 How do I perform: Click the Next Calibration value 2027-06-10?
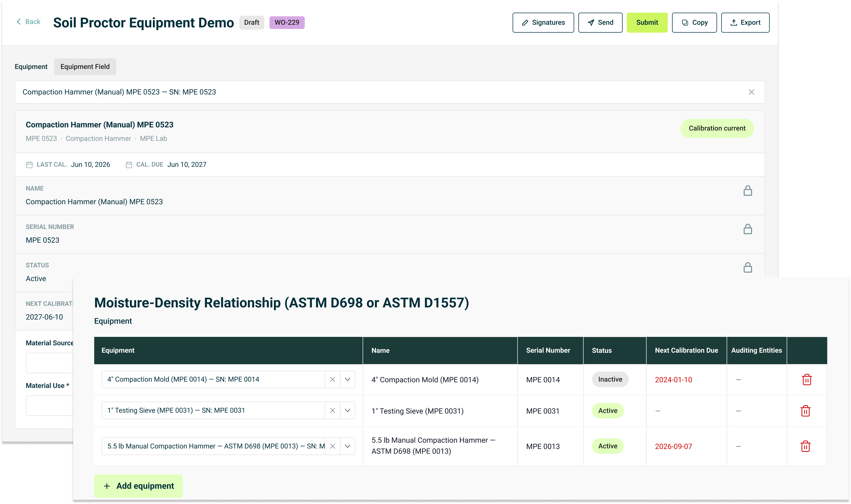(x=44, y=317)
